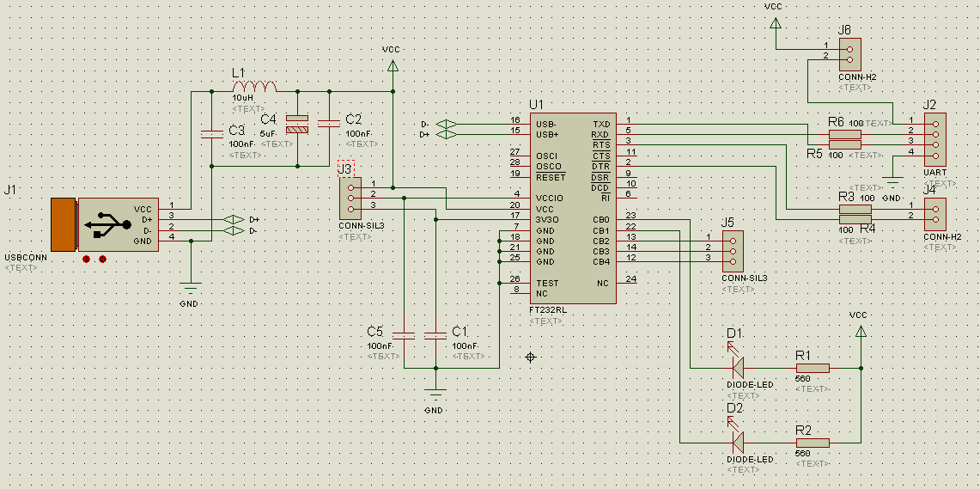980x489 pixels.
Task: Click the polarized capacitor C4 symbol
Action: [297, 125]
